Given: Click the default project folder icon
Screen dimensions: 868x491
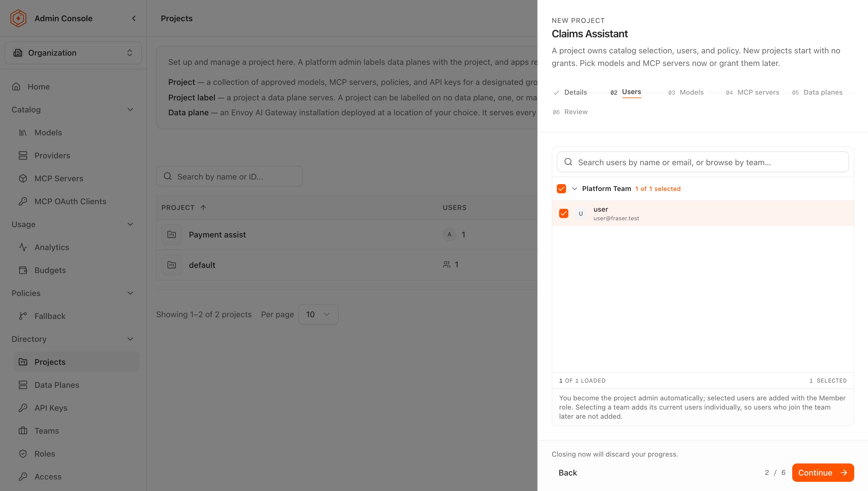Looking at the screenshot, I should 172,265.
